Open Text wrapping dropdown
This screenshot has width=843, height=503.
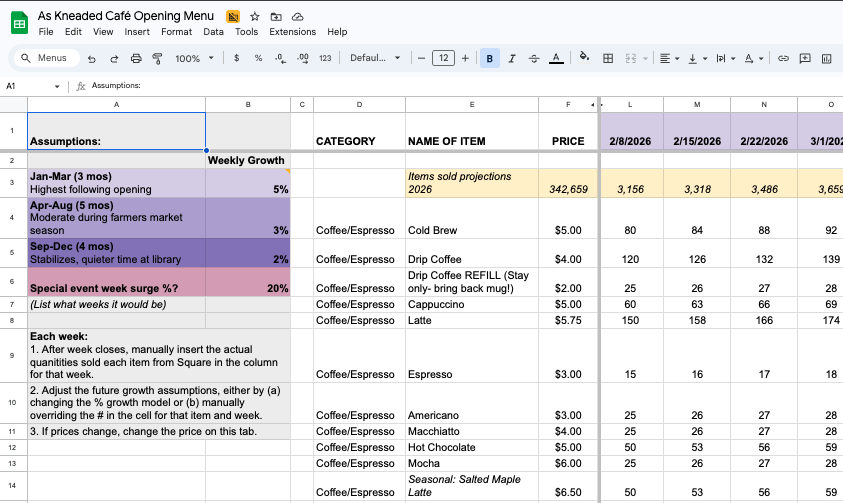[726, 58]
